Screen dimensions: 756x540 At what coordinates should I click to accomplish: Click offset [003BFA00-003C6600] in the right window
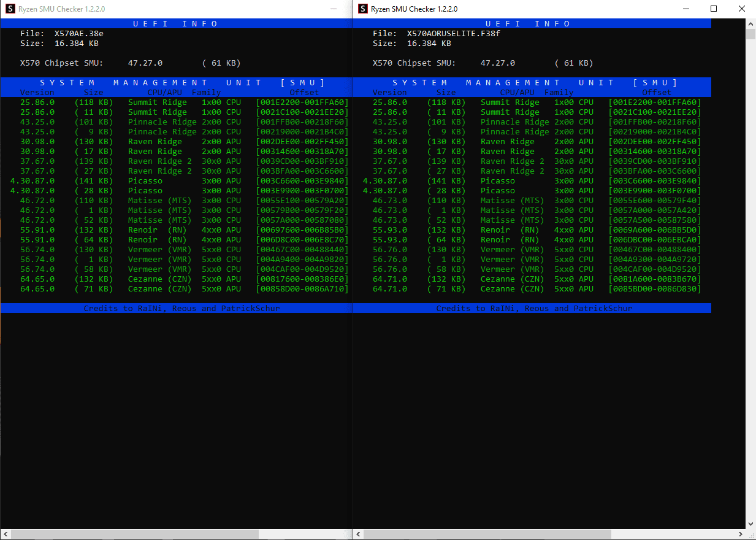pos(655,171)
